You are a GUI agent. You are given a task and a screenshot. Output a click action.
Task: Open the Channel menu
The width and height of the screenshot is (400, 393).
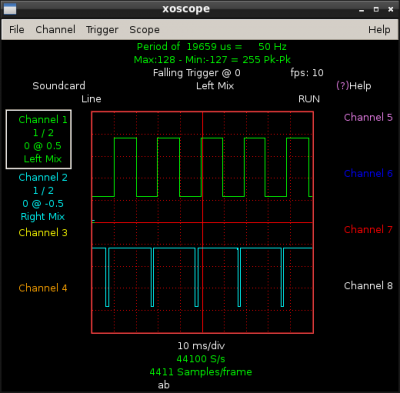[55, 30]
